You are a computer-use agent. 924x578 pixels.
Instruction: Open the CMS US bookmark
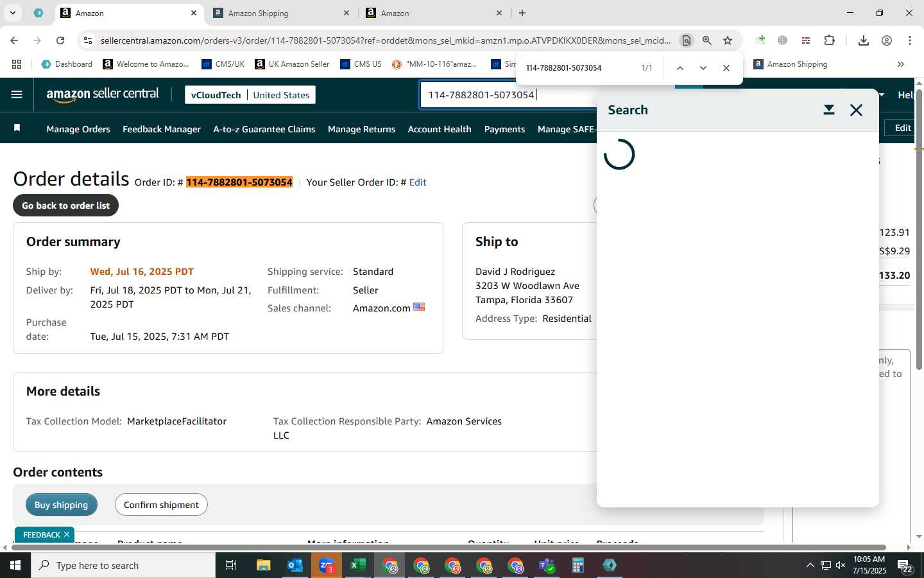click(361, 64)
